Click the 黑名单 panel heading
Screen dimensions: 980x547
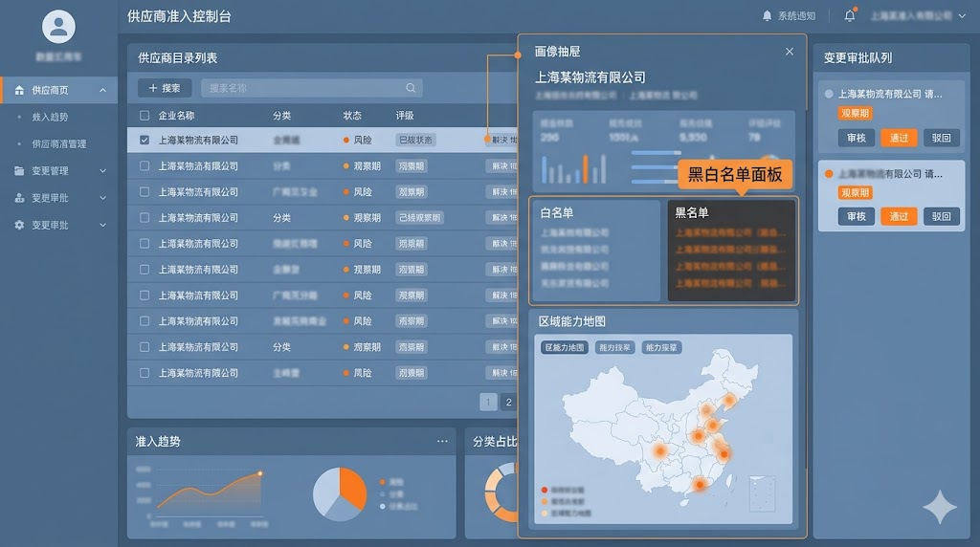[x=692, y=213]
